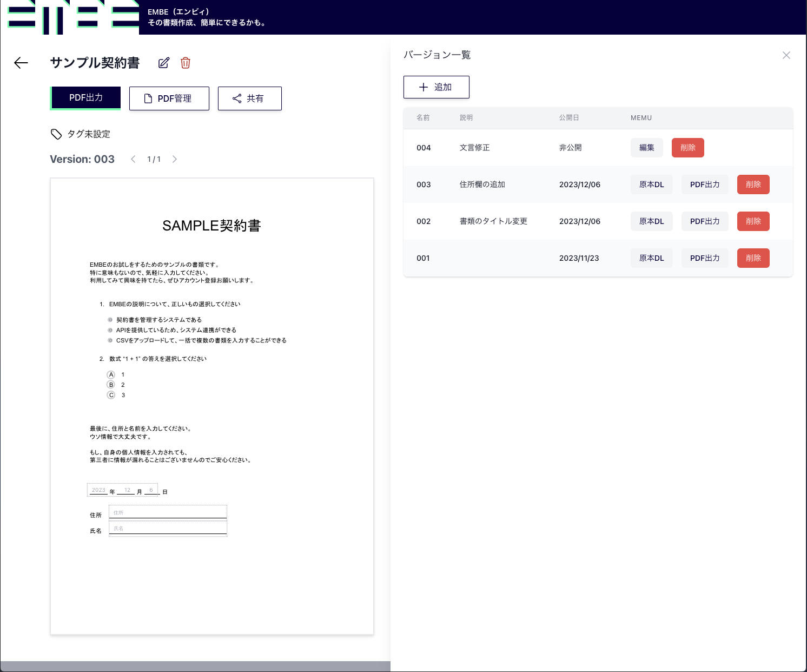Viewport: 807px width, 672px height.
Task: Click the バージョン一覧 panel title
Action: tap(437, 55)
